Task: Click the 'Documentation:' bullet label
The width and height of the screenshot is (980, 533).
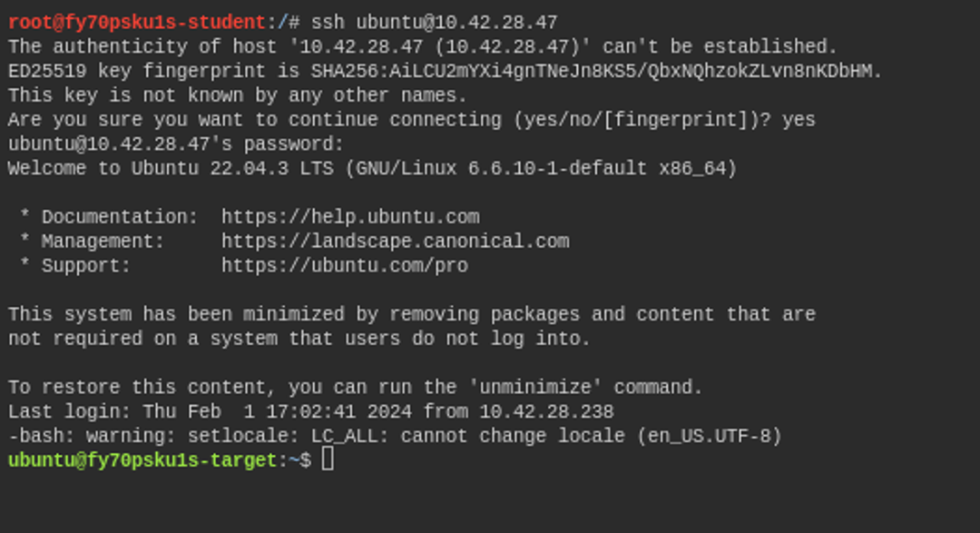Action: coord(120,216)
